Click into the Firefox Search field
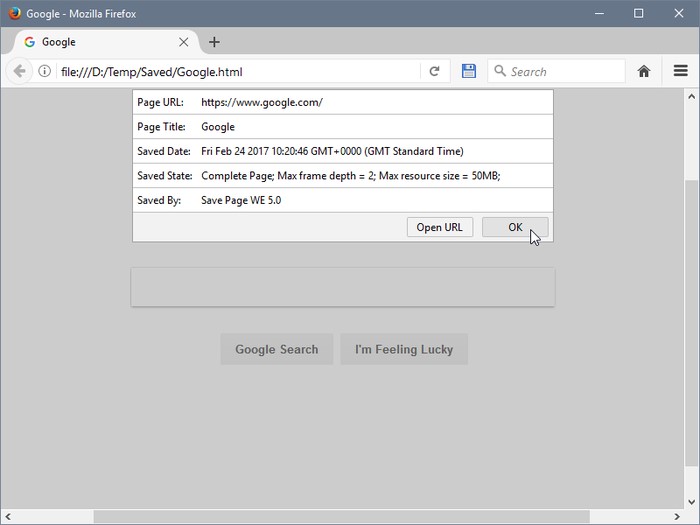 565,71
